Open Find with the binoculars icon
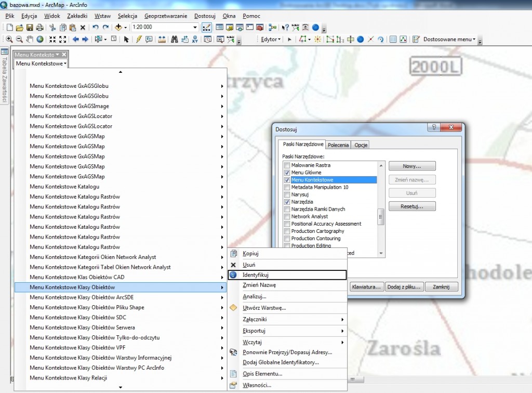This screenshot has width=532, height=393. point(175,40)
